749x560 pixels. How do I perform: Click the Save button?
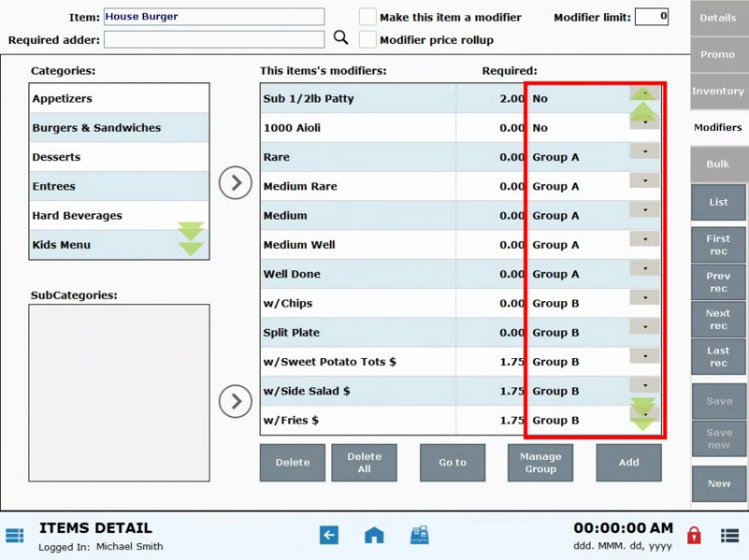(x=719, y=401)
